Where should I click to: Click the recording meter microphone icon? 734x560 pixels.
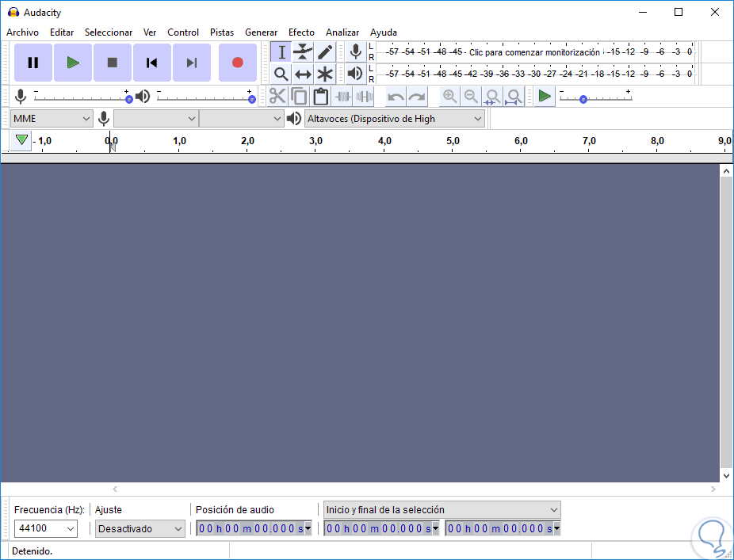[x=356, y=52]
